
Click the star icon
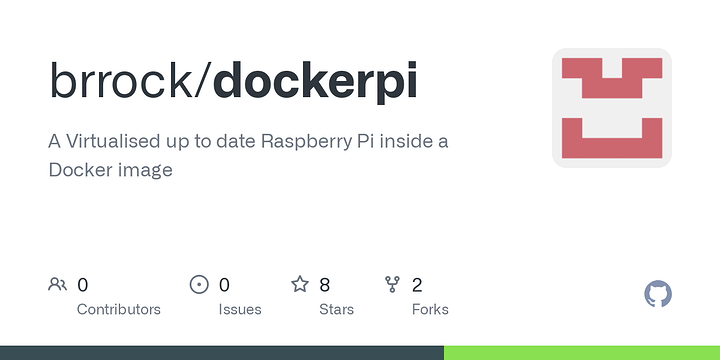300,284
